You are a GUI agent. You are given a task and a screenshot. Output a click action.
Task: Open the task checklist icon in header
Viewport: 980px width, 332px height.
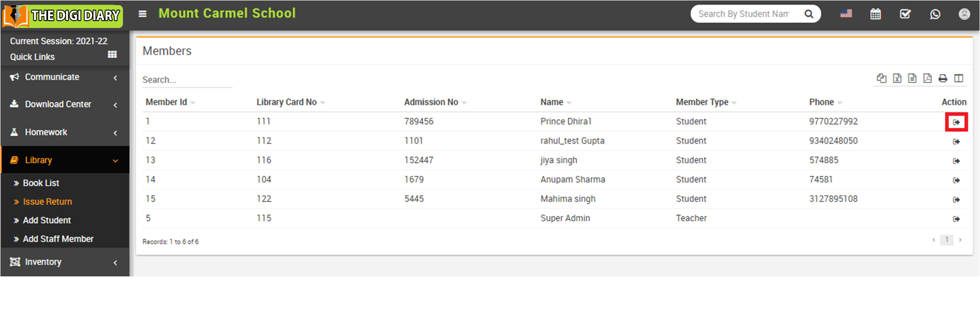tap(905, 14)
